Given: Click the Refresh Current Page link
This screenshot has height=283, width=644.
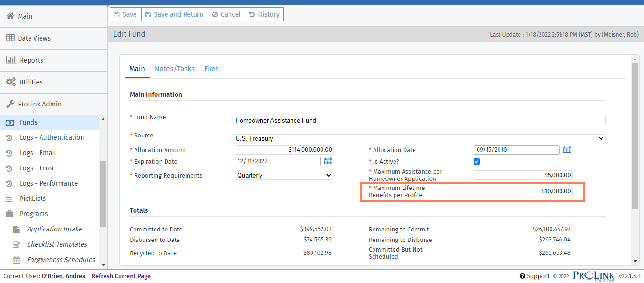Looking at the screenshot, I should [x=121, y=276].
